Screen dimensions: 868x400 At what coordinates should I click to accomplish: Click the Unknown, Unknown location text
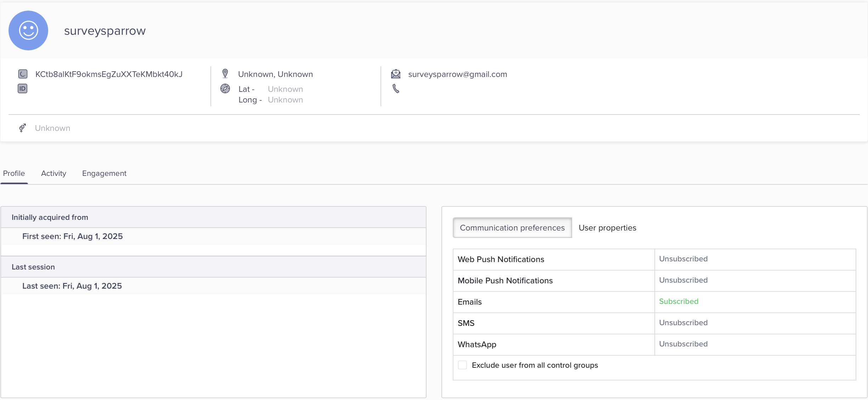pyautogui.click(x=276, y=74)
